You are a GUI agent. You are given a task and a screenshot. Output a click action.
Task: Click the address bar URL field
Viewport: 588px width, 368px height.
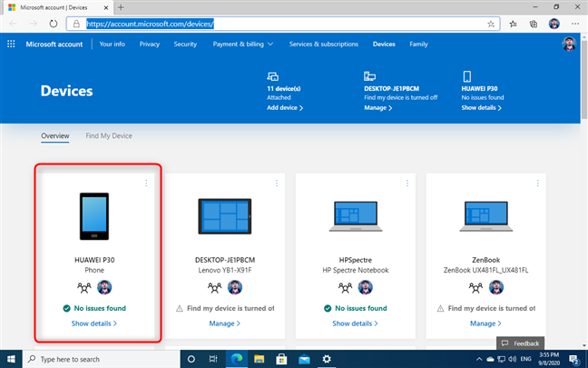(283, 24)
